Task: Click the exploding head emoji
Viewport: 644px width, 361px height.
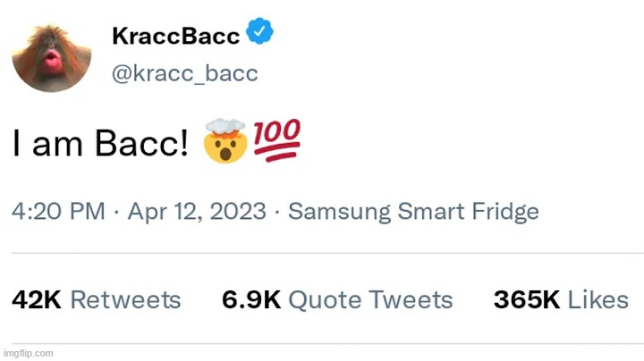Action: pos(225,143)
